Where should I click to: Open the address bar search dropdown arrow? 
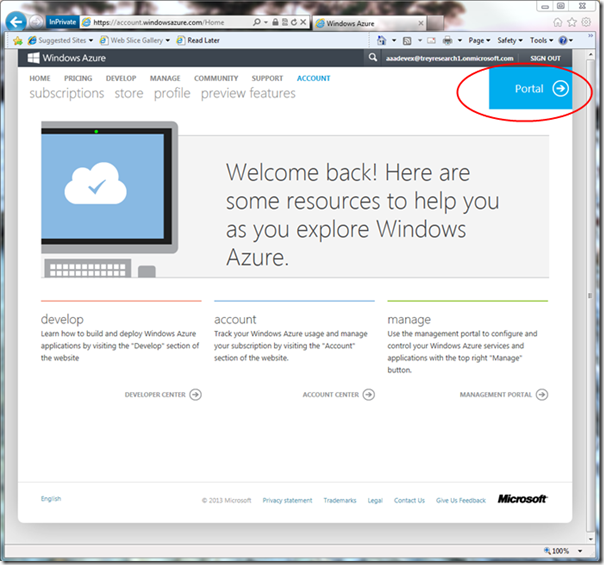click(x=266, y=22)
